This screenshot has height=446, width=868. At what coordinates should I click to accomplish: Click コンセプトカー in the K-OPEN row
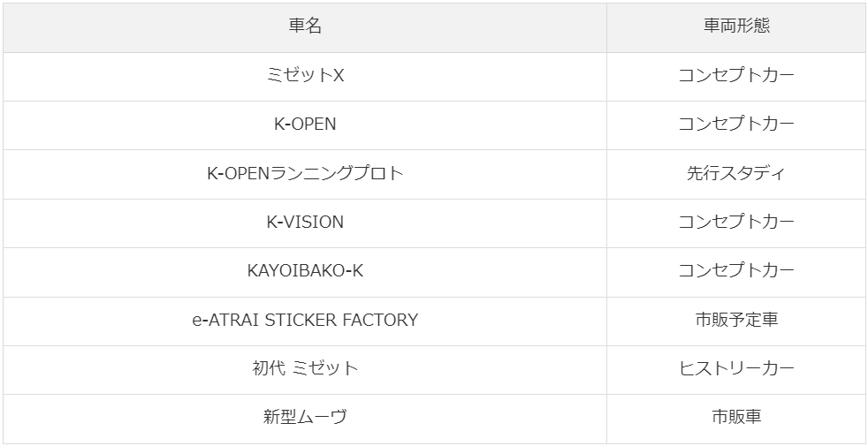pos(736,125)
